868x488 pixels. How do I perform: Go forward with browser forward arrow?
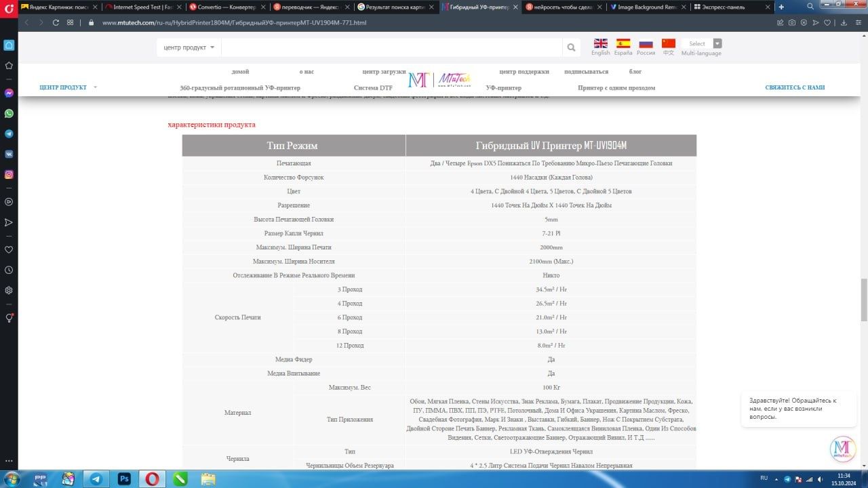click(41, 22)
